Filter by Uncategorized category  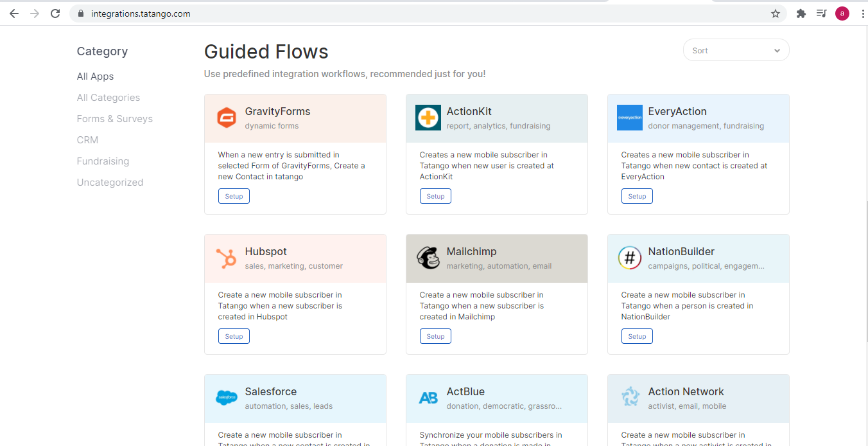[x=110, y=183]
